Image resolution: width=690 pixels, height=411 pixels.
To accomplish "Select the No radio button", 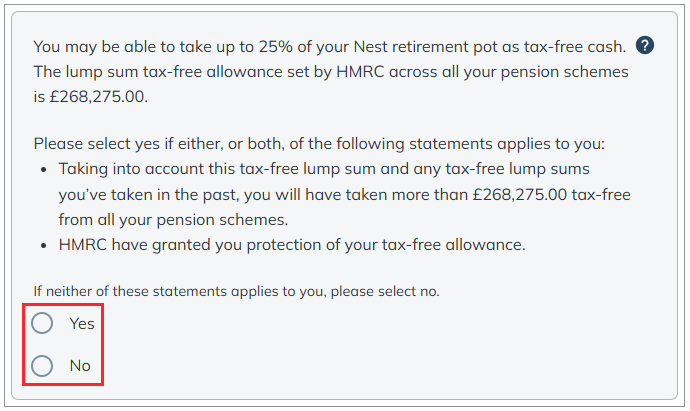I will coord(42,366).
